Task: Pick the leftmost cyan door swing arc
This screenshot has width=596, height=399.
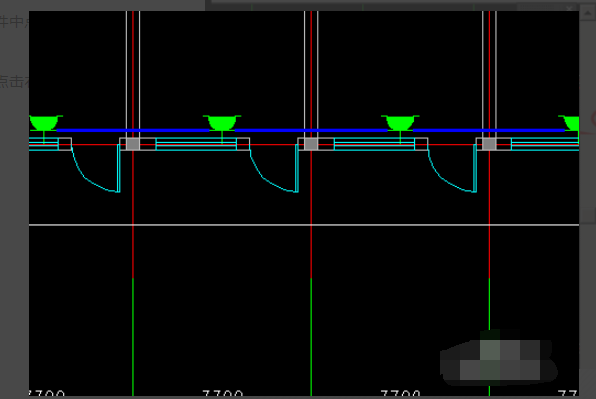Action: 94,171
